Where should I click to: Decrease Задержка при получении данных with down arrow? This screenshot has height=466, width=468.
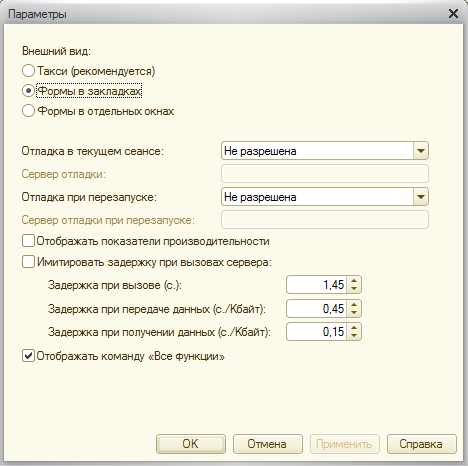point(354,335)
